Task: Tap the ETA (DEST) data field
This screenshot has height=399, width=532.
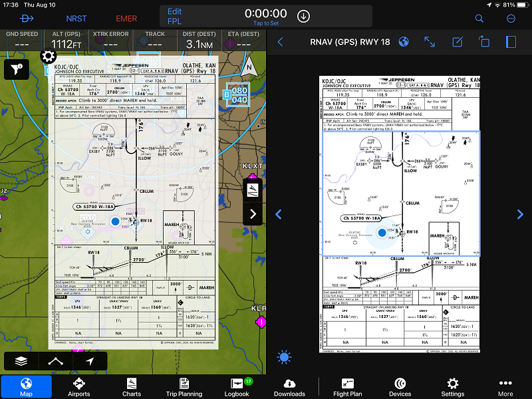Action: point(243,40)
